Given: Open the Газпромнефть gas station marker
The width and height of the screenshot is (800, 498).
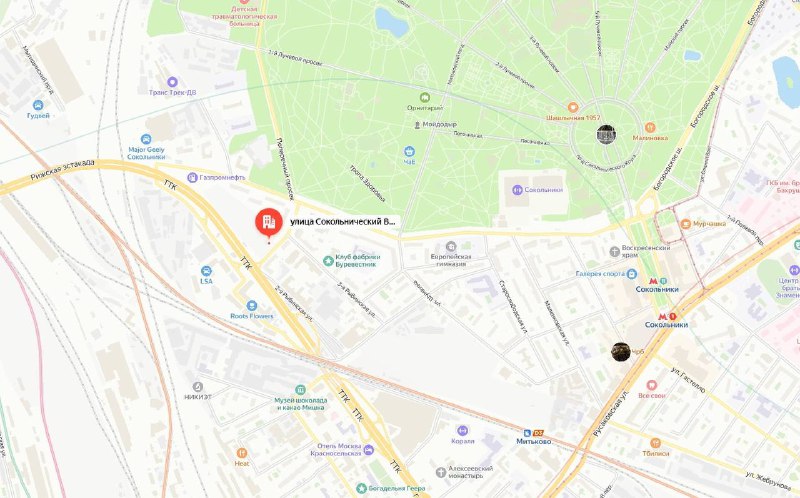Looking at the screenshot, I should (x=192, y=177).
